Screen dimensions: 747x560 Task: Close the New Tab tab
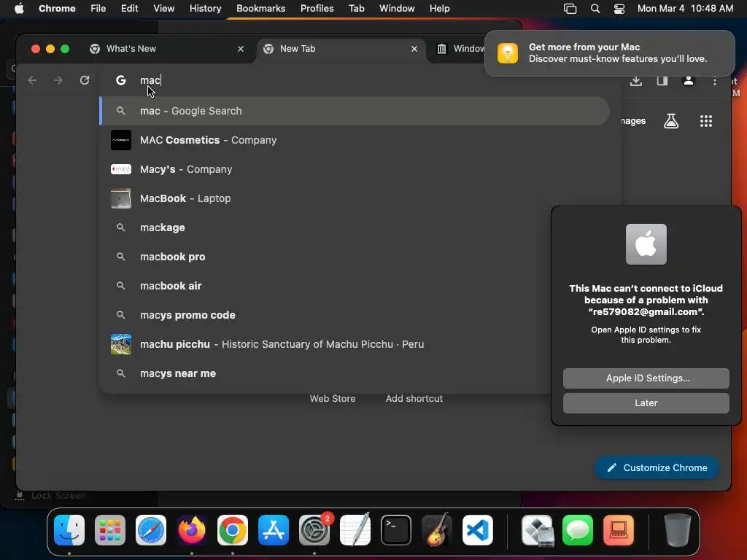[414, 49]
